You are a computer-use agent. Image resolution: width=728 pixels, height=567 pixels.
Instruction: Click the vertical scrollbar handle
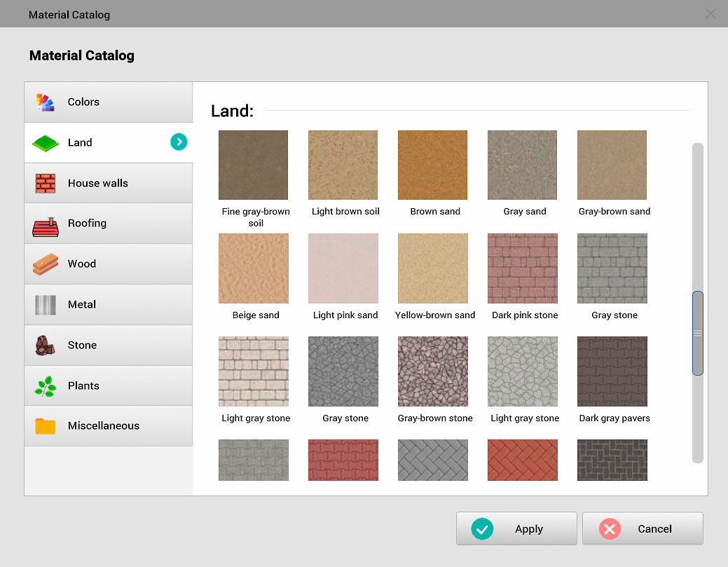tap(697, 334)
